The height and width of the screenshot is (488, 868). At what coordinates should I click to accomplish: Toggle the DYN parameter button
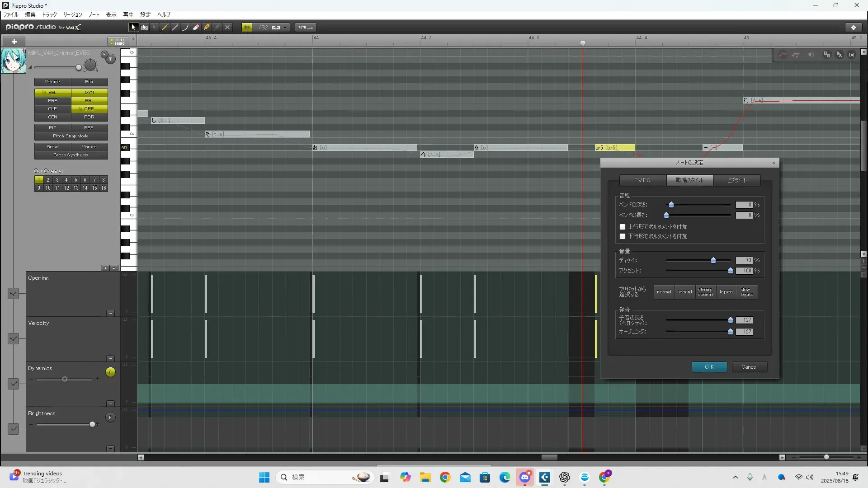click(89, 92)
